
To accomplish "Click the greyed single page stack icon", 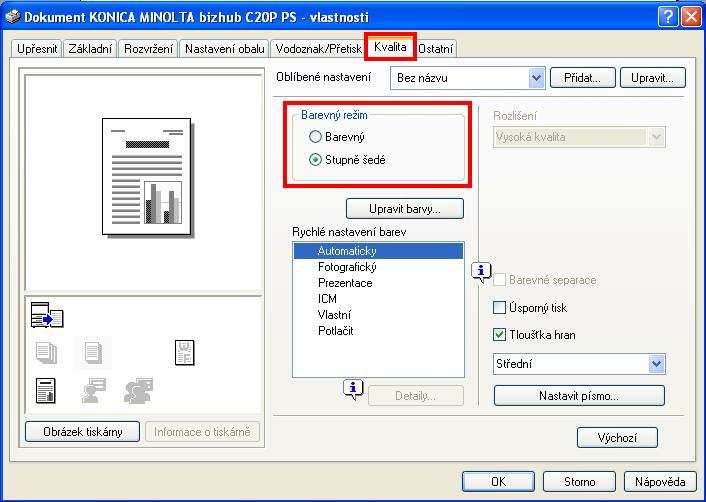I will [93, 353].
